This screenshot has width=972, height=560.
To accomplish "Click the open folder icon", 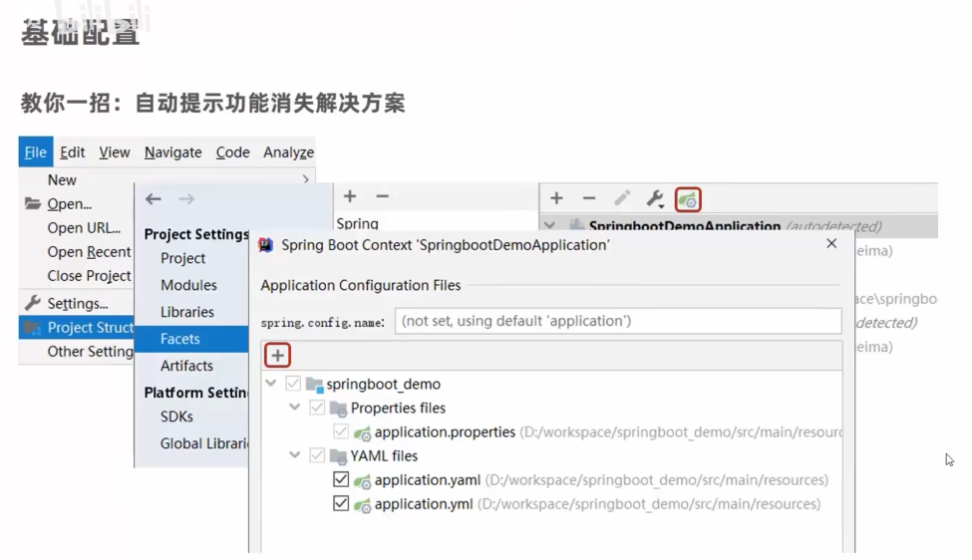I will point(32,203).
